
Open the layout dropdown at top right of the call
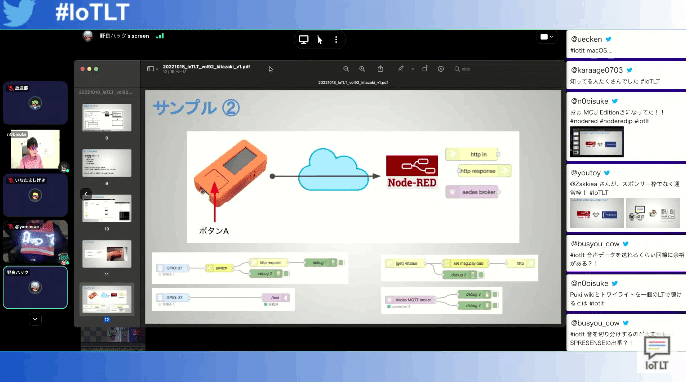coord(546,37)
